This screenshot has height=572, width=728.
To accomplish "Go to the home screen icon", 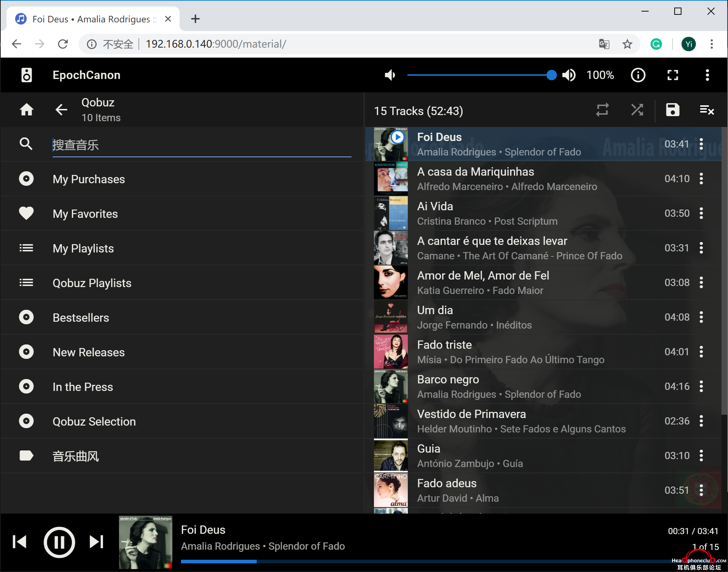I will click(27, 109).
